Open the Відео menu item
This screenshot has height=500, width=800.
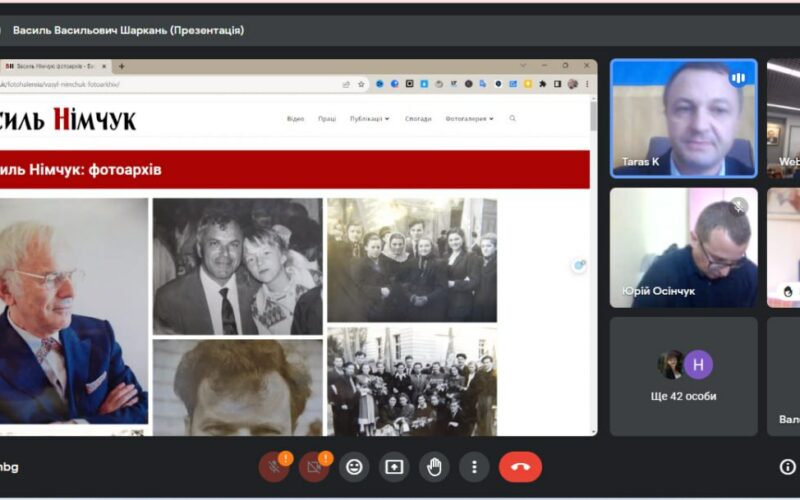pyautogui.click(x=295, y=119)
